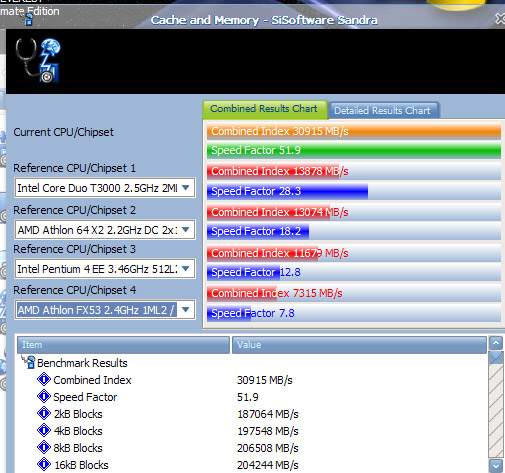Click the 4kB Blocks info icon
505x473 pixels.
pos(44,430)
